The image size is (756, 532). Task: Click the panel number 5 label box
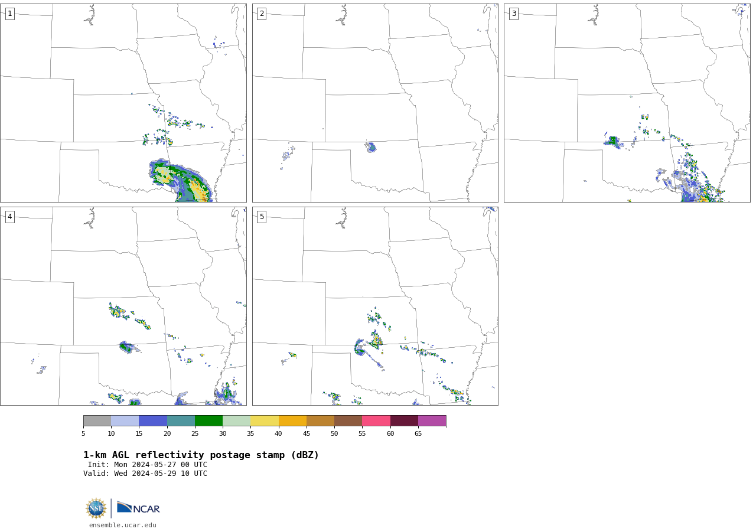pos(262,217)
